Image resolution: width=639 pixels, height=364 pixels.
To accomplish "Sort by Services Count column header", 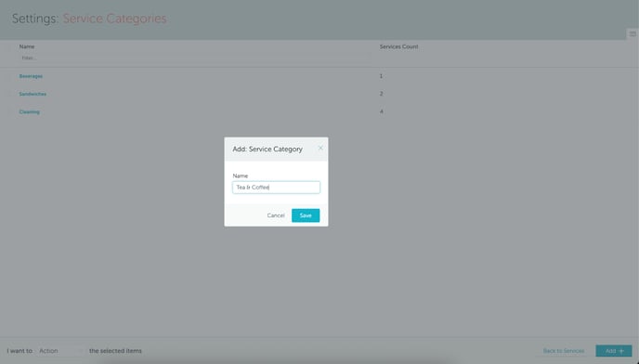I will [x=399, y=46].
